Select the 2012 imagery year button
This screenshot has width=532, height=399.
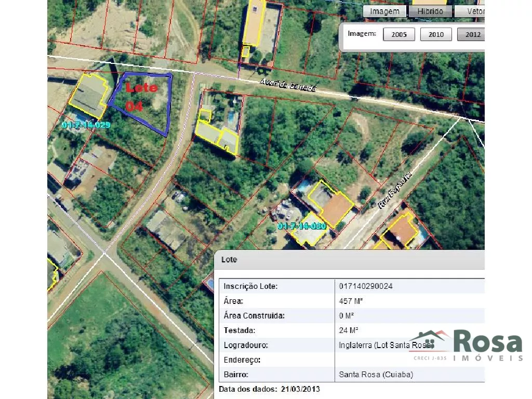click(472, 35)
